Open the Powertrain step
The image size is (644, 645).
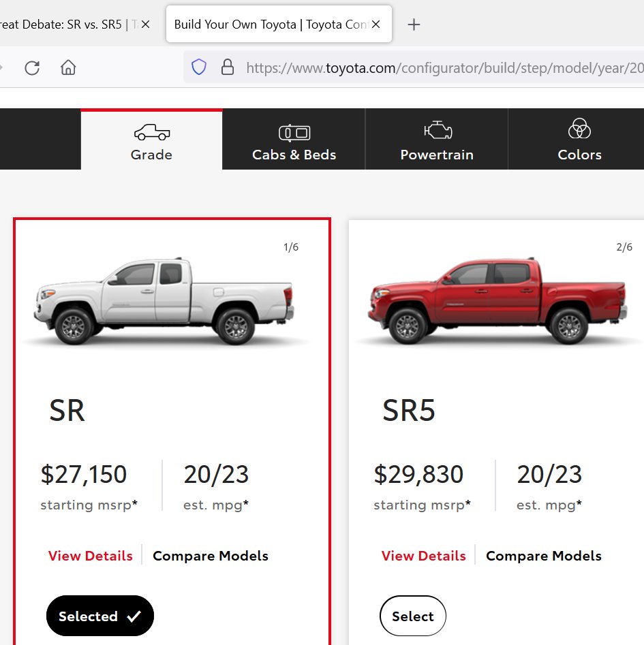point(437,140)
